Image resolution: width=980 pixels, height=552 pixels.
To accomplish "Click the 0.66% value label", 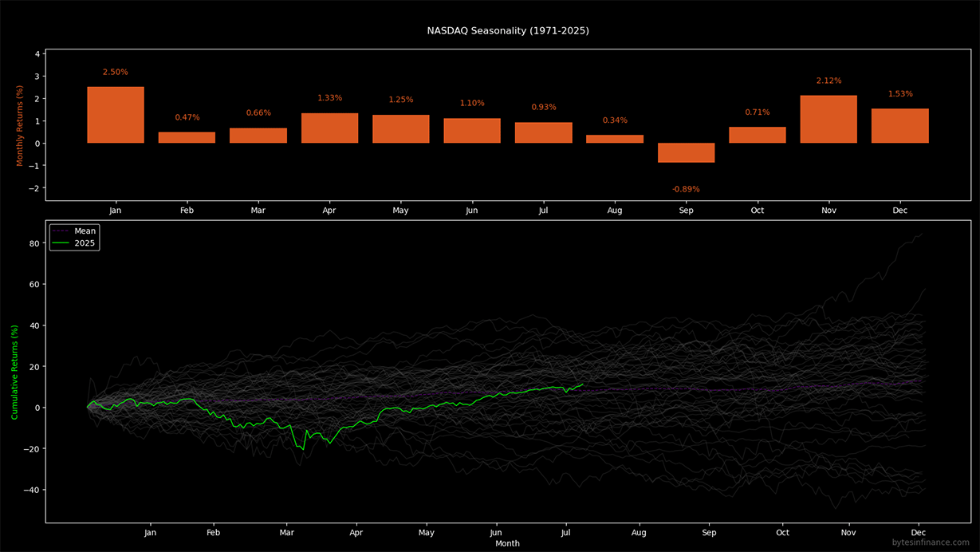I will point(258,113).
